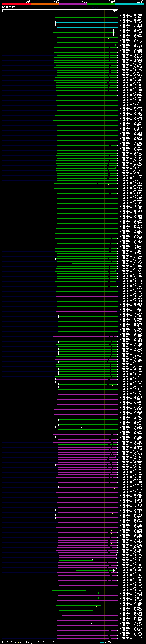The width and height of the screenshot is (146, 644).
Task: Click the purple ~60% identity legend segment
Action: tap(73, 4)
